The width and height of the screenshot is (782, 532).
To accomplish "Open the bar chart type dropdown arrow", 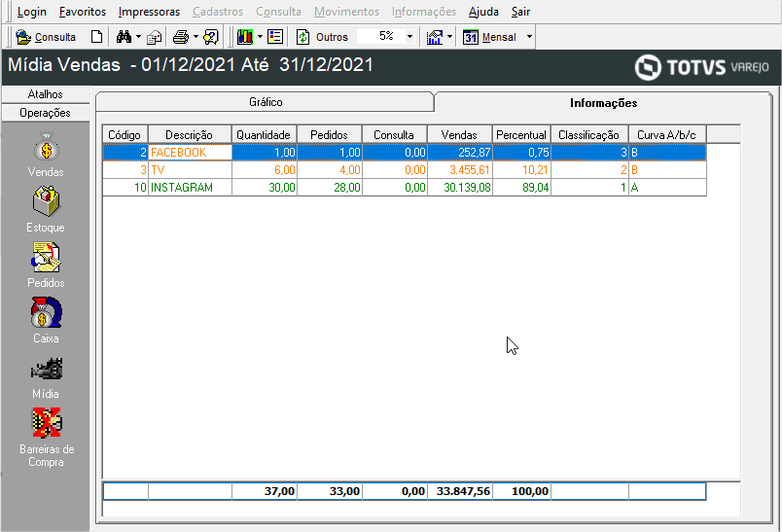I will tap(260, 37).
